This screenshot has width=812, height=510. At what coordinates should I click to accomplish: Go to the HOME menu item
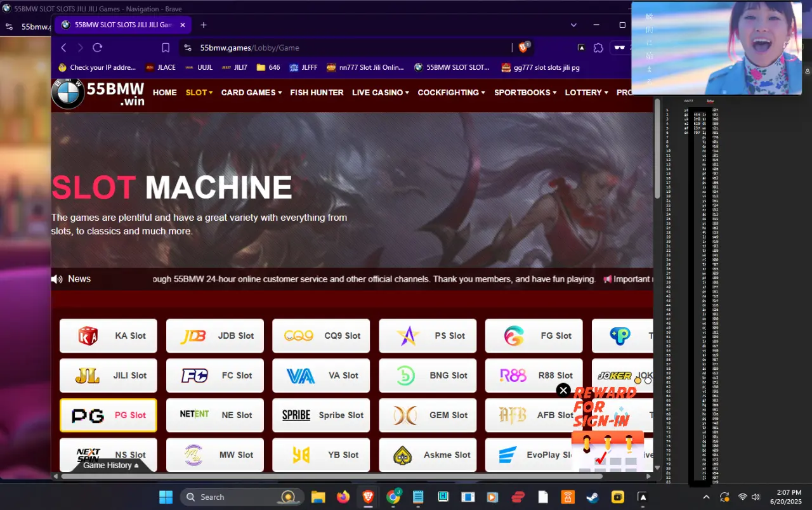[x=165, y=93]
